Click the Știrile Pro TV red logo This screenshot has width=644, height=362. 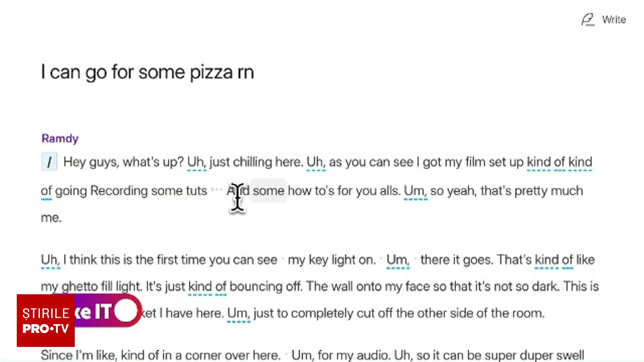46,321
